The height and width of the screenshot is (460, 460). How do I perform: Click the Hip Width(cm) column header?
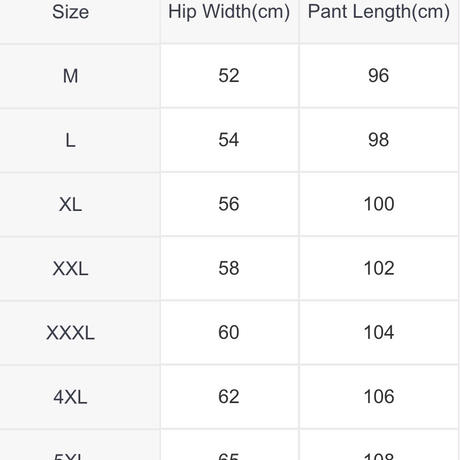(229, 12)
